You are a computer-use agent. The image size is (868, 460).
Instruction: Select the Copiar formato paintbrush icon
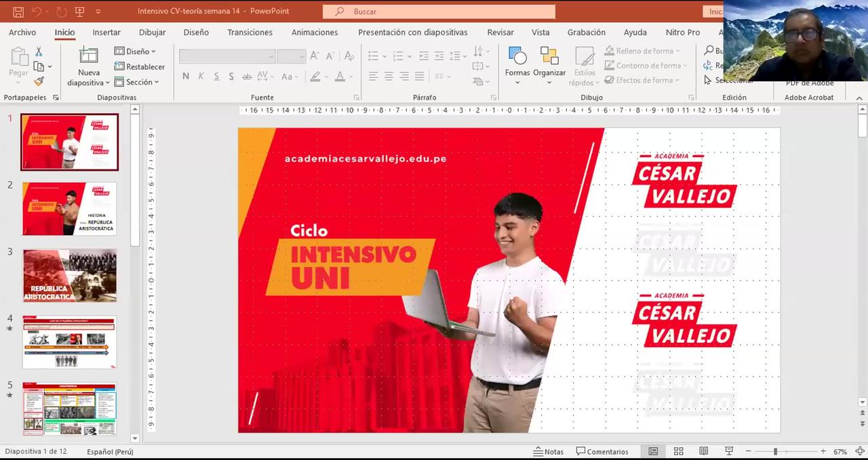coord(39,81)
